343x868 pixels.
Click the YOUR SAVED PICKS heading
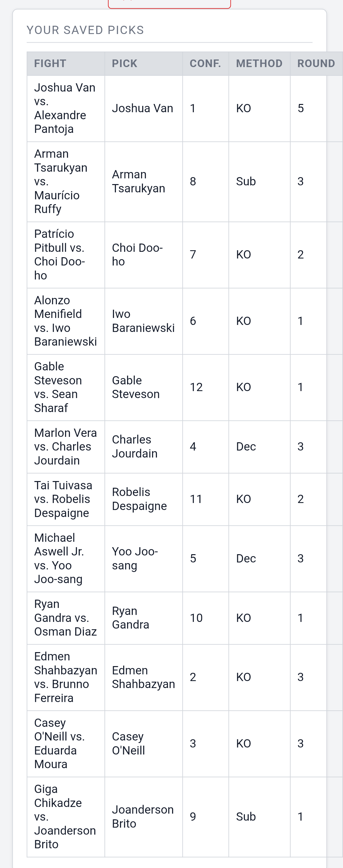click(85, 30)
